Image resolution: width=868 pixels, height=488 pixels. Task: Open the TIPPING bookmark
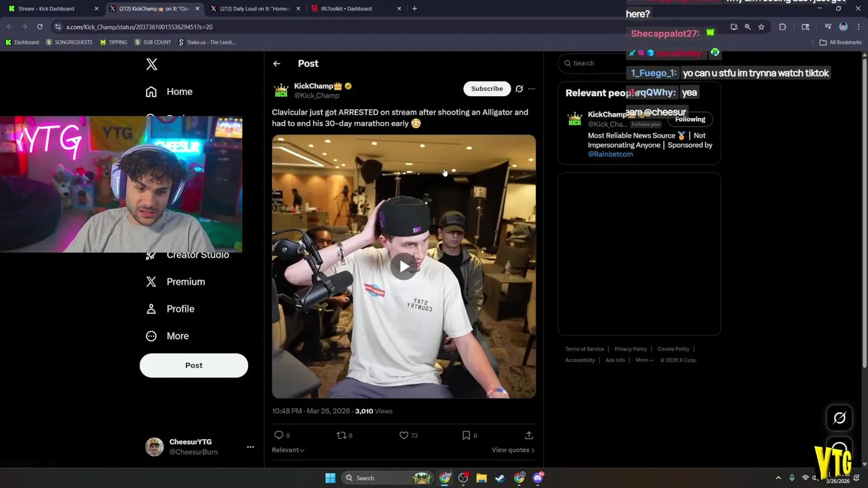[113, 42]
